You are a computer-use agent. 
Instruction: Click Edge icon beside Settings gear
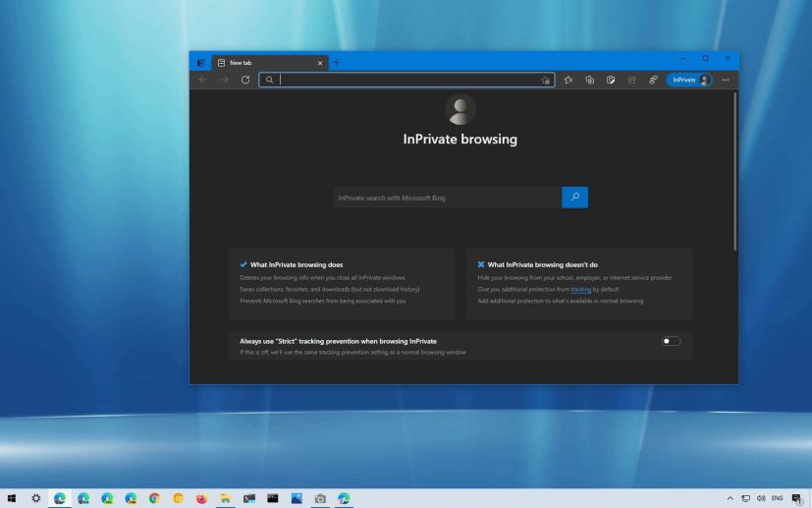[x=60, y=498]
